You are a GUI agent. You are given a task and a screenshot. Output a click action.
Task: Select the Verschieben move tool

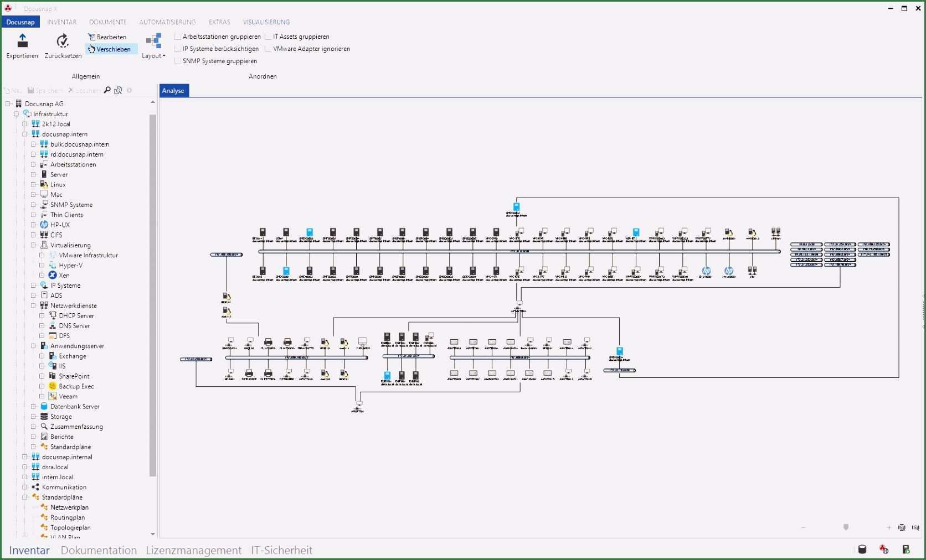(112, 49)
